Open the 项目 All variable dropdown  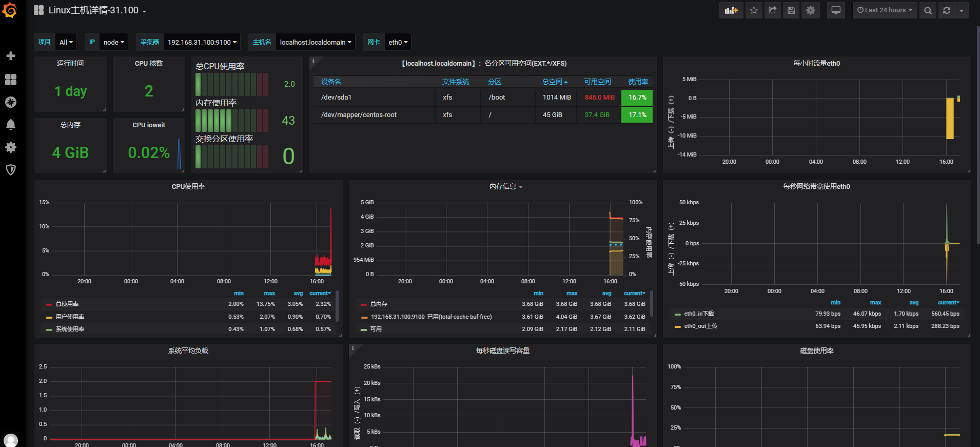tap(66, 42)
